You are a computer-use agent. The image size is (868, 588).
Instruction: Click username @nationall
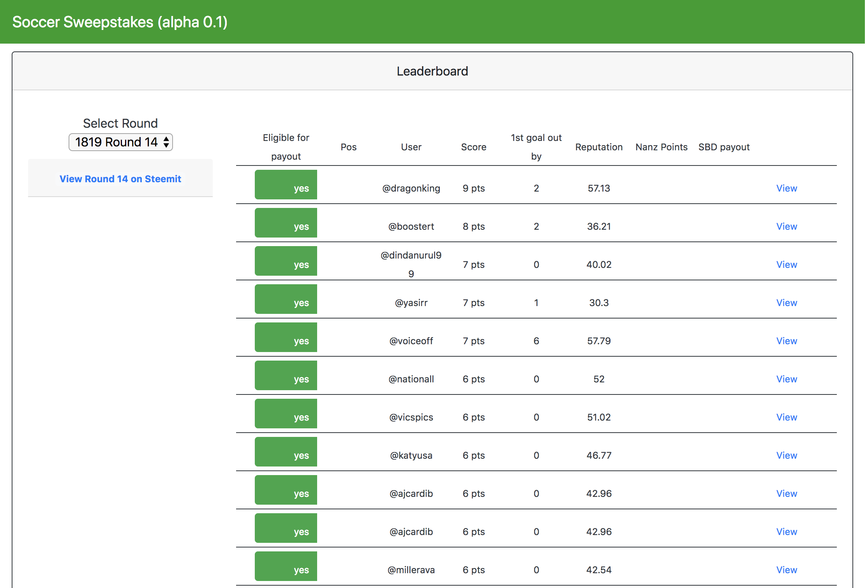coord(411,379)
